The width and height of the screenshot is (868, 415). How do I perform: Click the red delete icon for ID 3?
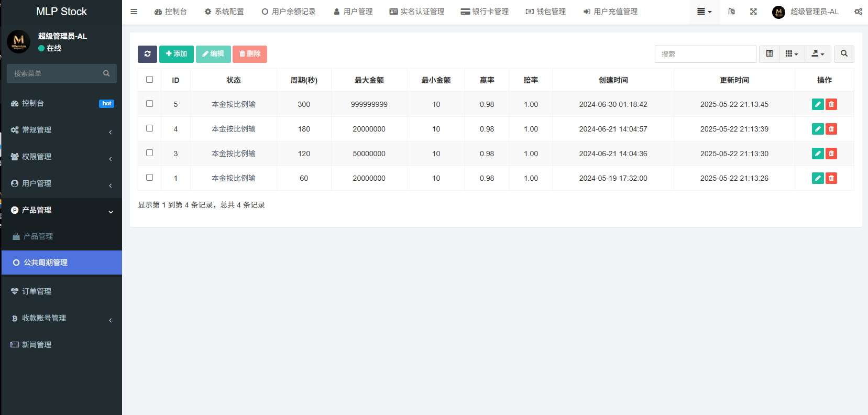point(831,154)
